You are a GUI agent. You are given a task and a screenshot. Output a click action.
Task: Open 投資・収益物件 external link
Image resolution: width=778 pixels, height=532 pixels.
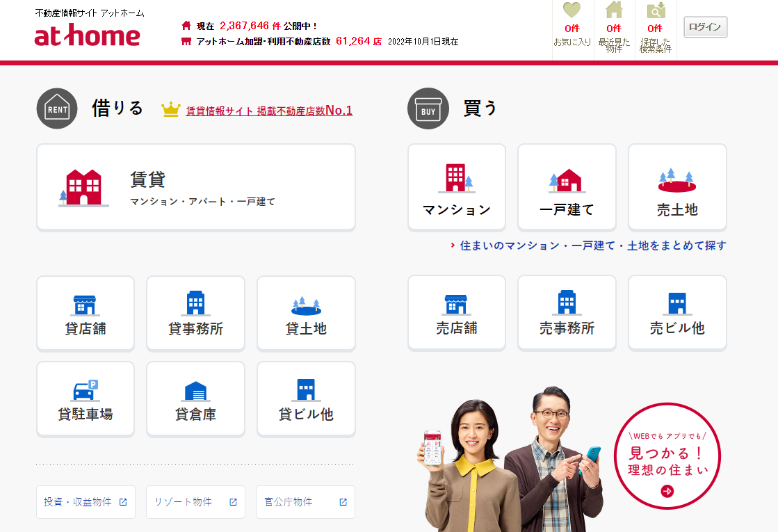[x=86, y=501]
